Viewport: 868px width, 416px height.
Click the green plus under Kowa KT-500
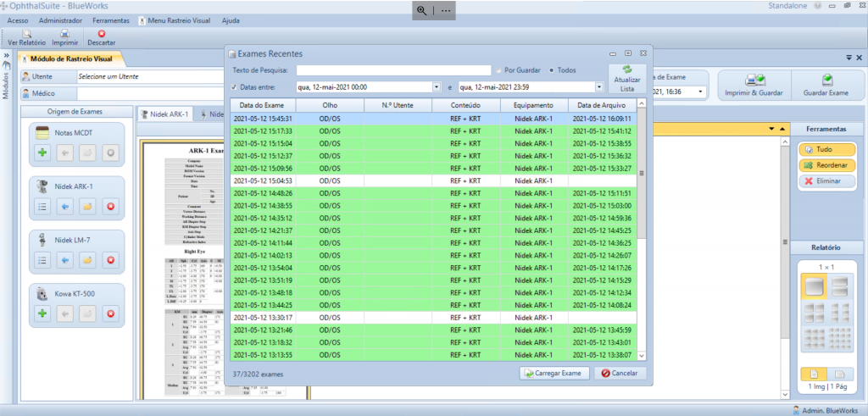tap(42, 313)
